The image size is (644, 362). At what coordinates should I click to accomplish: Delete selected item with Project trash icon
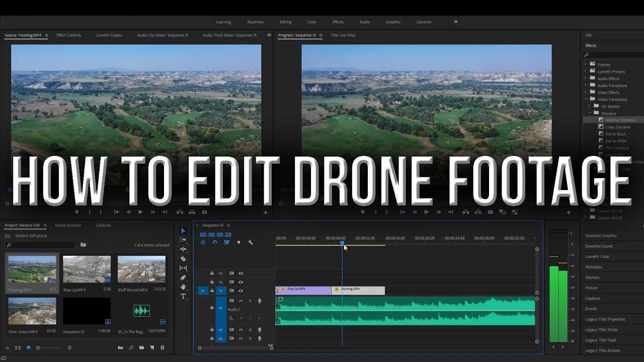(x=162, y=347)
